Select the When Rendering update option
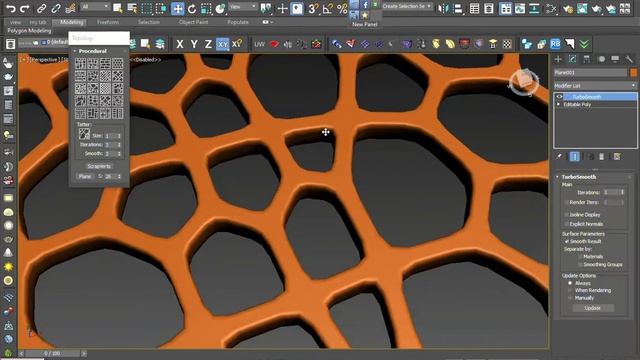Screen dimensions: 640x360 tap(570, 290)
